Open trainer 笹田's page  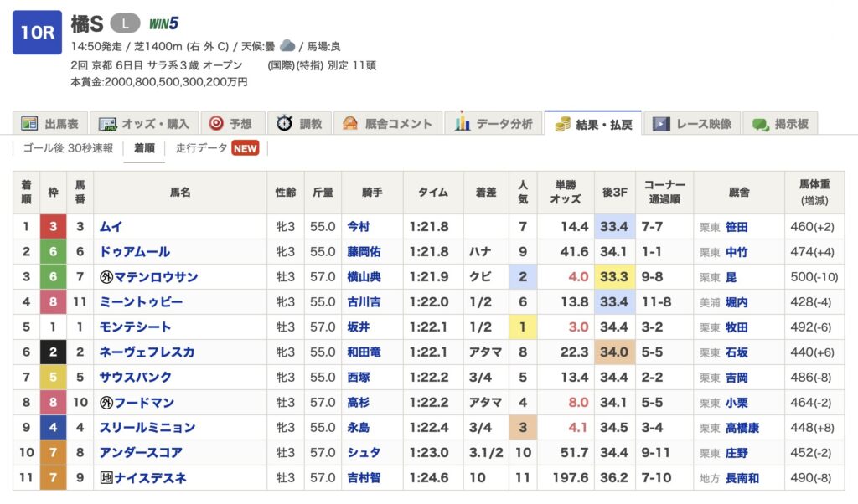(x=737, y=227)
